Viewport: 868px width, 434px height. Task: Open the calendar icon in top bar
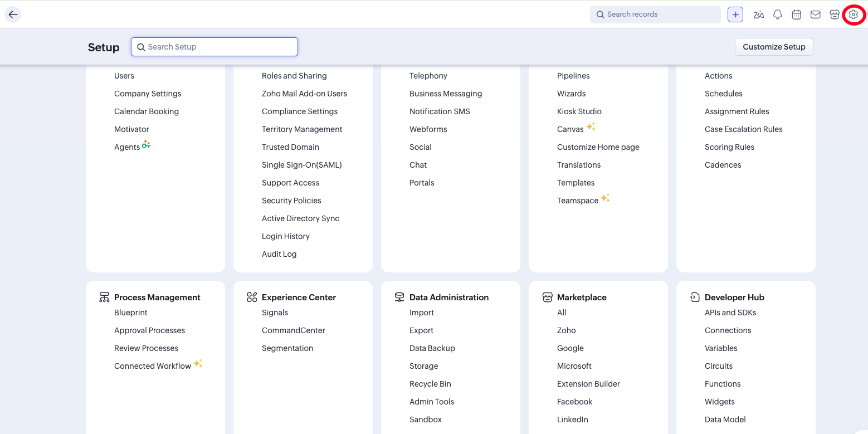point(797,14)
